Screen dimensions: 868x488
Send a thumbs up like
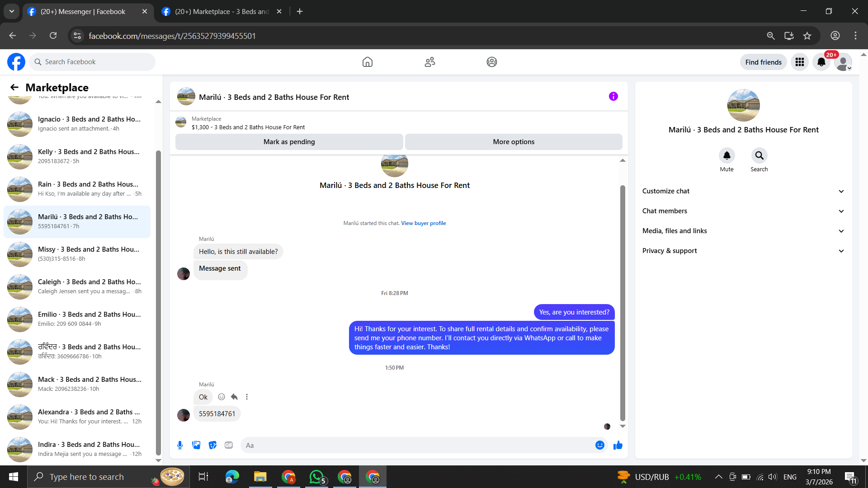pyautogui.click(x=618, y=445)
